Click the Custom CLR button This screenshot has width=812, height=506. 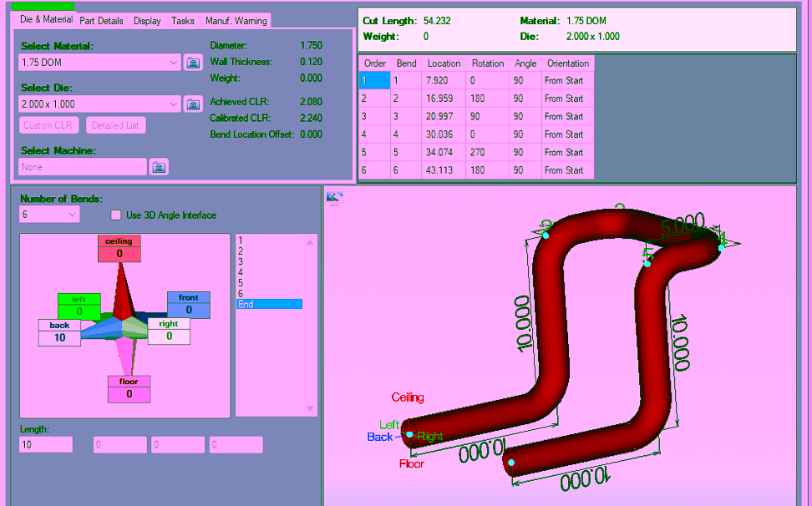pos(48,125)
